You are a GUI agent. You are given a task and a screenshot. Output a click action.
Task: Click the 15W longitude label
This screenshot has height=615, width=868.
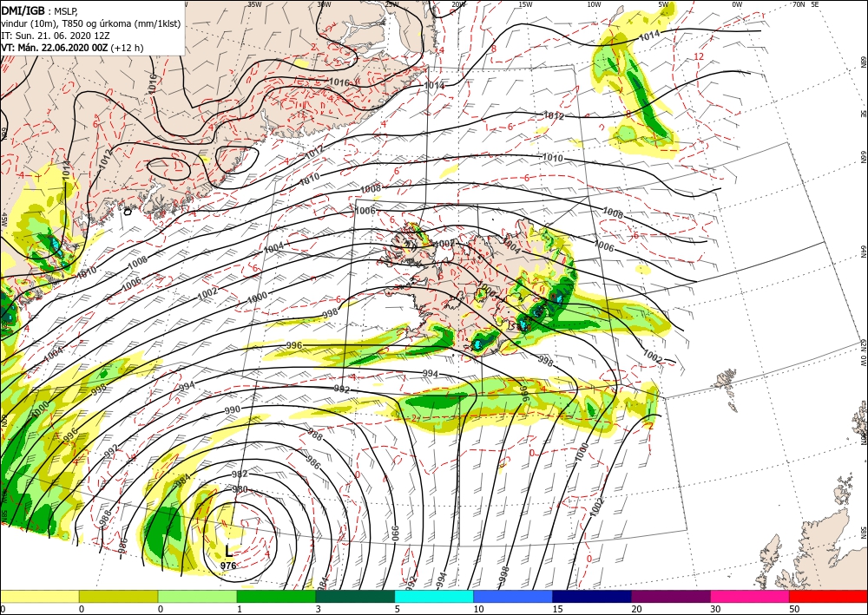pyautogui.click(x=525, y=3)
